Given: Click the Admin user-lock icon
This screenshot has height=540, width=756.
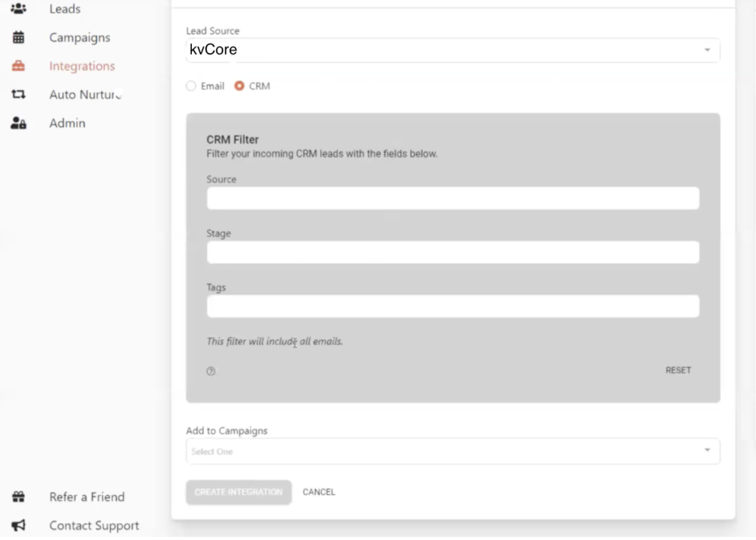Looking at the screenshot, I should tap(18, 123).
